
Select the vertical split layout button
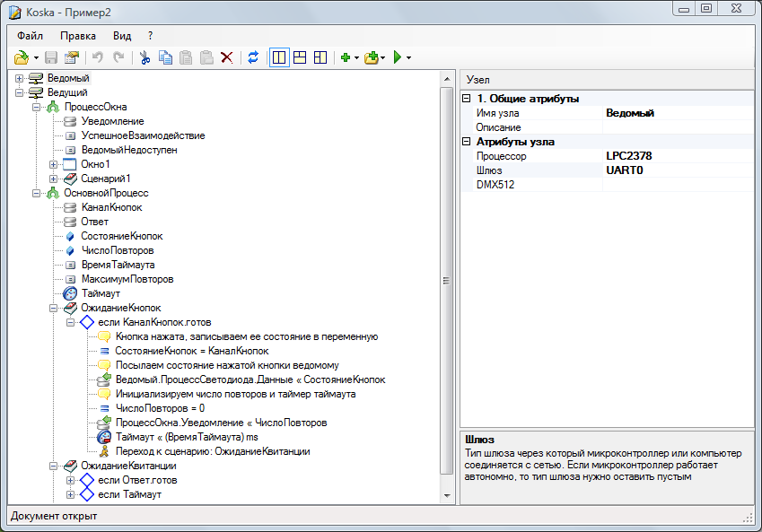coord(279,57)
